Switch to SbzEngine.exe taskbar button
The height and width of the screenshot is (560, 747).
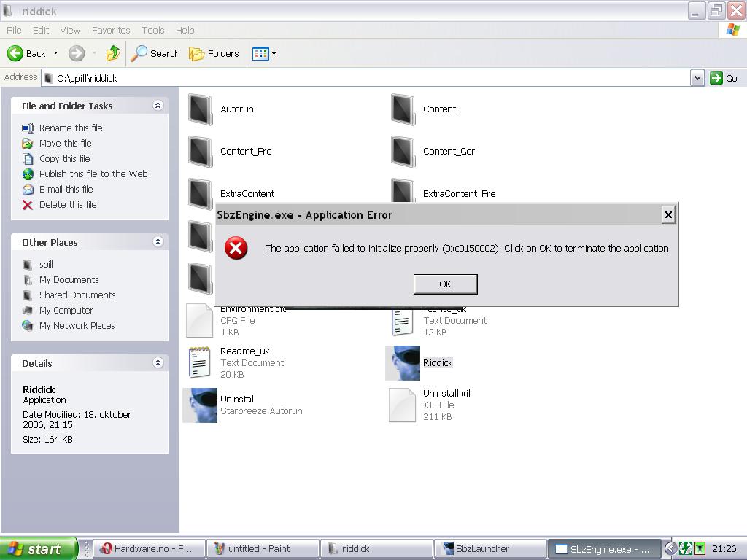coord(604,549)
